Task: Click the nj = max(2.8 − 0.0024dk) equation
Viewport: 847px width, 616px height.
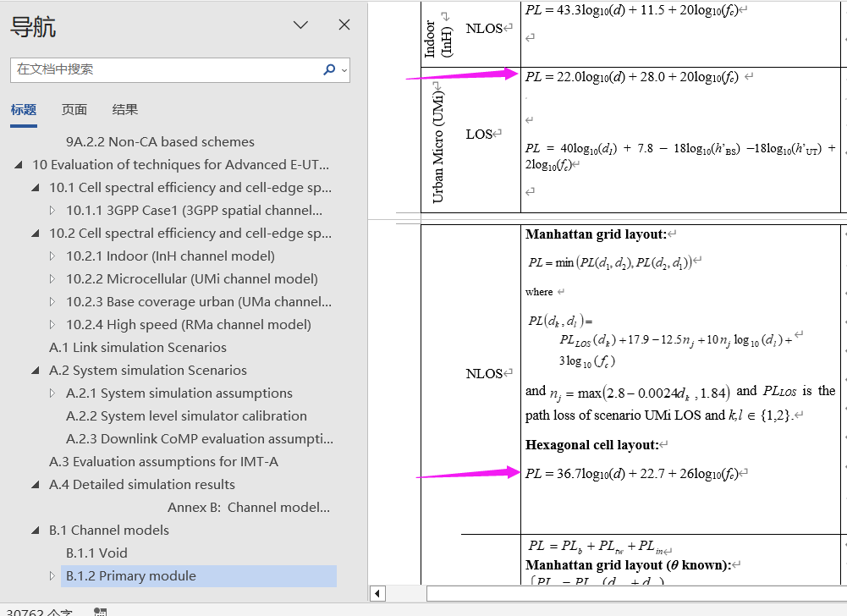Action: pos(640,393)
